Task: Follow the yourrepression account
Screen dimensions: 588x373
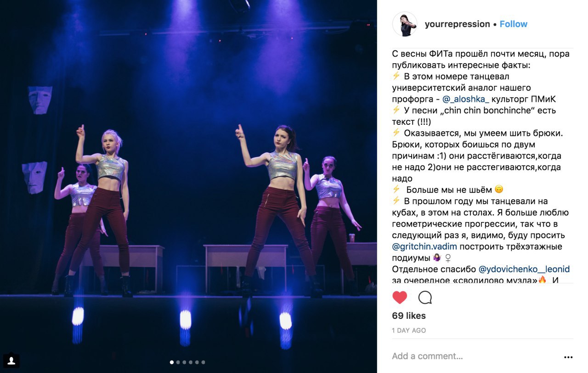Action: 514,24
